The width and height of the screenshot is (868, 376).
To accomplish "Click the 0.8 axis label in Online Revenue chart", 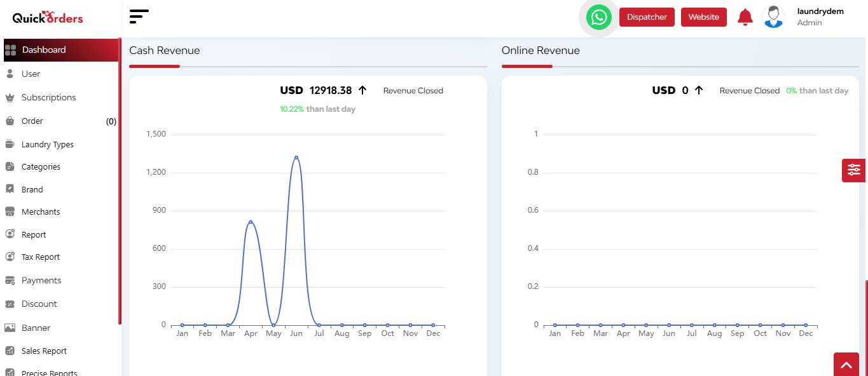I will (533, 172).
